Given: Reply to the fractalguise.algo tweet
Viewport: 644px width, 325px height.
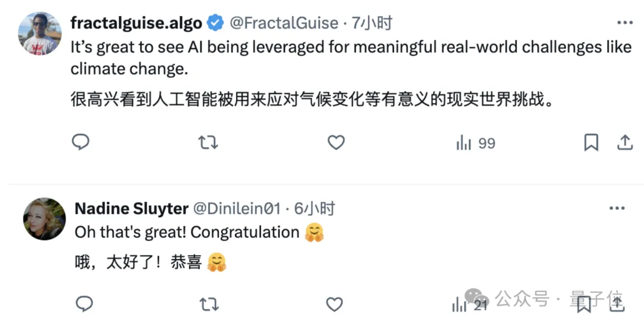Looking at the screenshot, I should [80, 143].
